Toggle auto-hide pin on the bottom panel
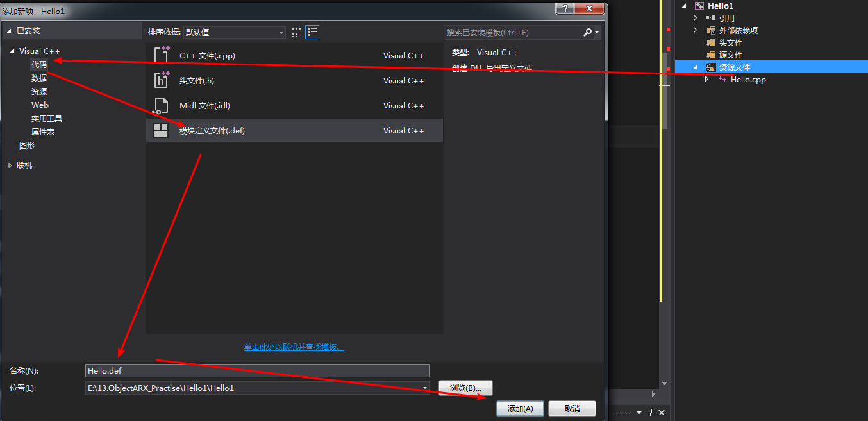The height and width of the screenshot is (421, 868). (x=649, y=413)
